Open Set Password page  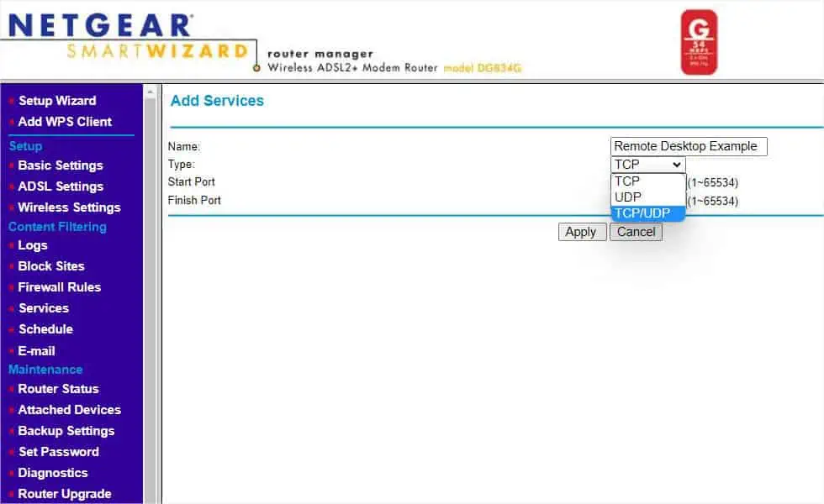56,452
